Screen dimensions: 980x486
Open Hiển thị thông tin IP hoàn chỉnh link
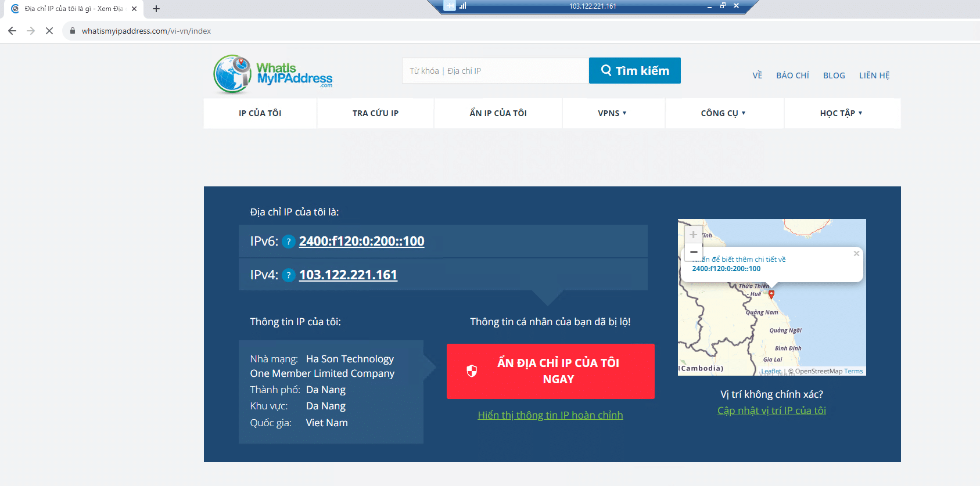coord(550,415)
